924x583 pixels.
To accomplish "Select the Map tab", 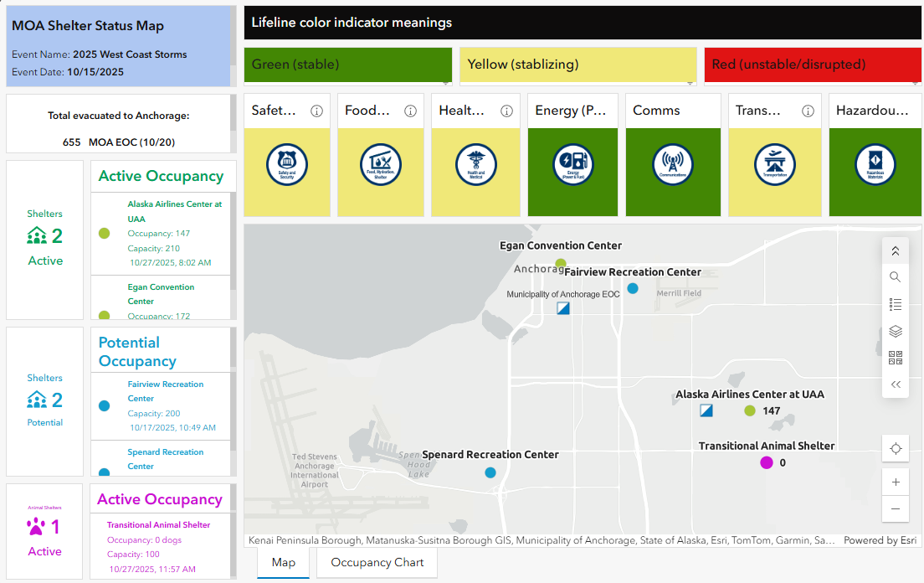I will click(284, 562).
